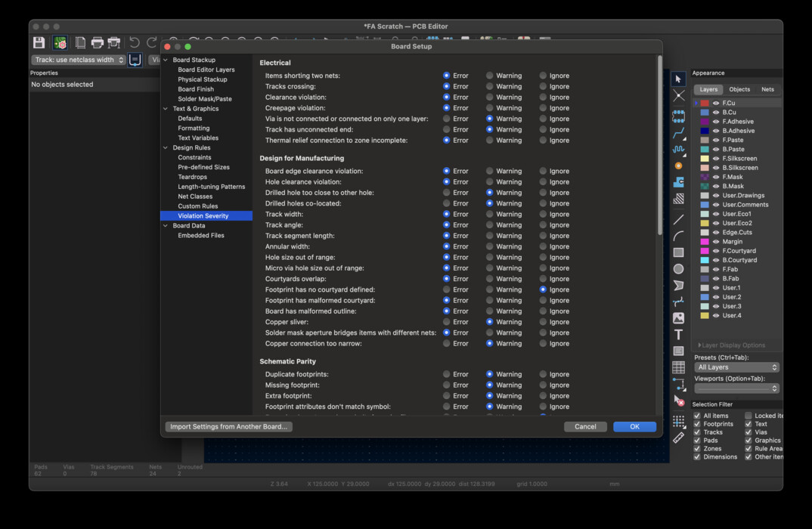The image size is (812, 529).
Task: Click the Print icon in the toolbar
Action: pos(98,42)
